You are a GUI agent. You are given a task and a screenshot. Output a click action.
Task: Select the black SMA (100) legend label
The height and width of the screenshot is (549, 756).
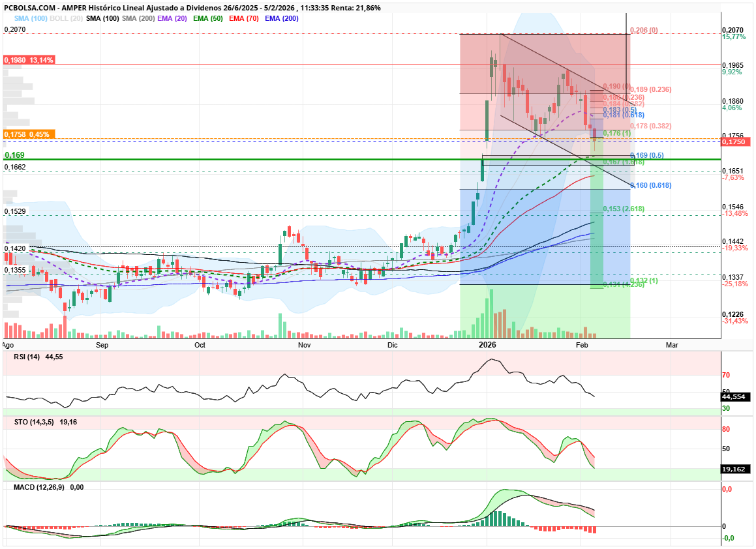coord(102,18)
